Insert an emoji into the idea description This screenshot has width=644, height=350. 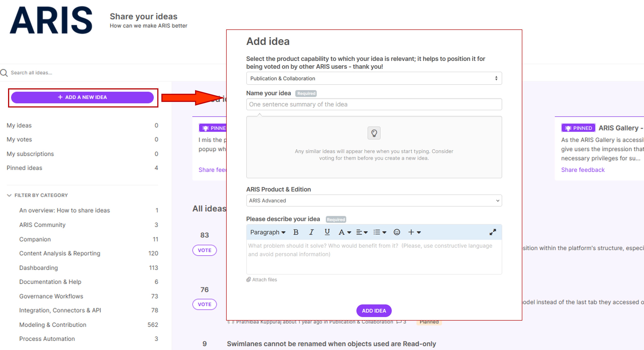tap(396, 232)
